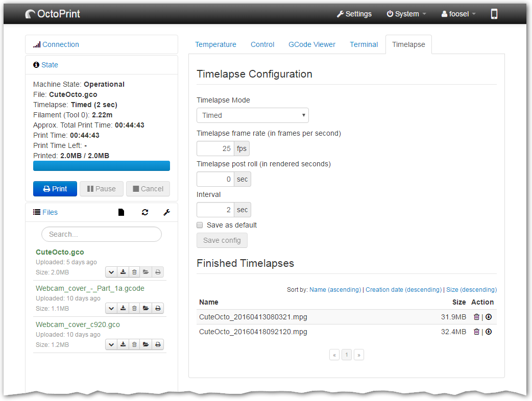The height and width of the screenshot is (401, 532).
Task: Click the refresh file list icon
Action: (145, 212)
